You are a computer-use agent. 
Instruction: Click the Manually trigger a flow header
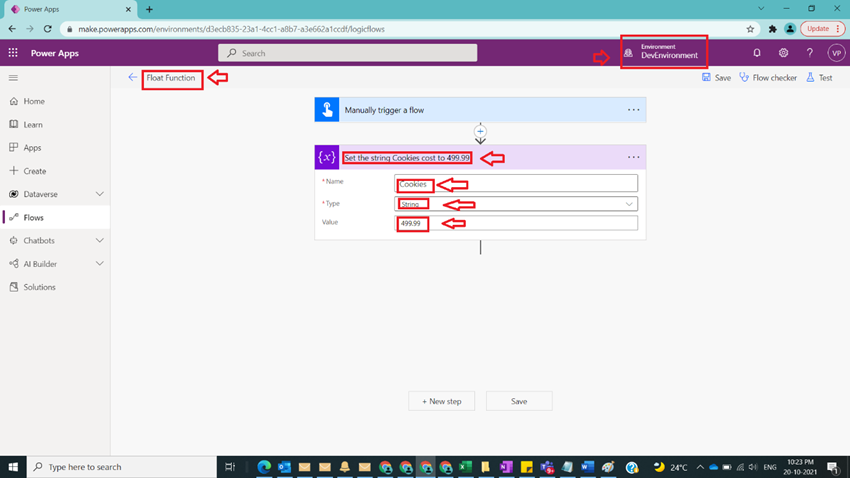point(480,109)
